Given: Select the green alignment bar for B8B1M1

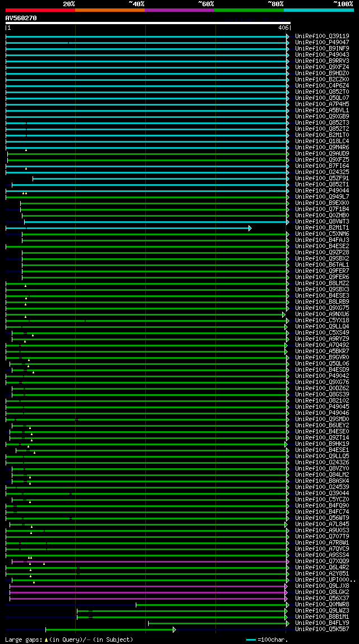Looking at the screenshot, I should tap(181, 617).
